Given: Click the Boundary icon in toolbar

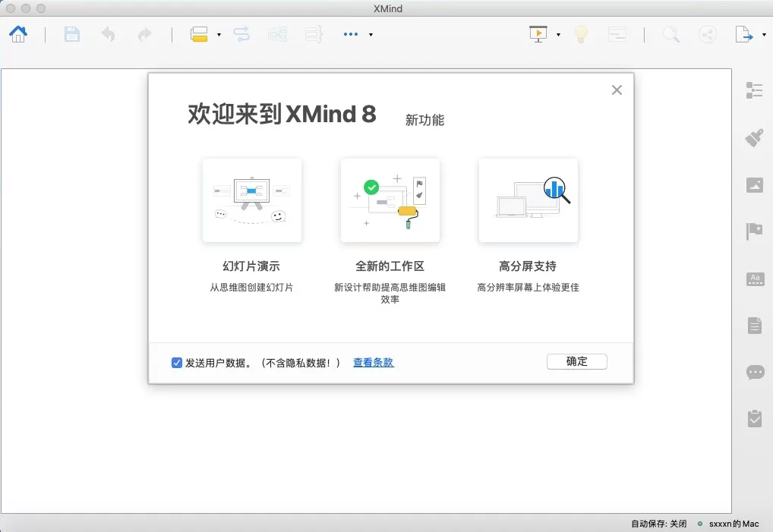Looking at the screenshot, I should [x=278, y=34].
